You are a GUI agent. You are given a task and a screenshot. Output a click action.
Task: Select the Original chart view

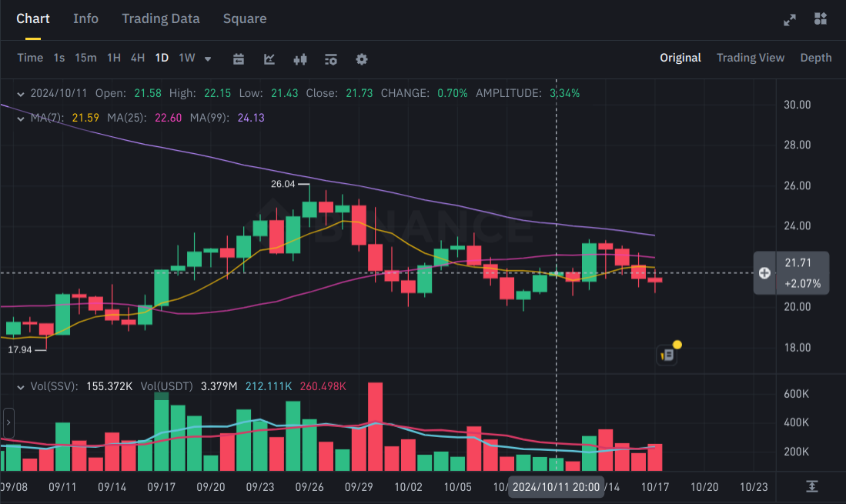pyautogui.click(x=680, y=58)
